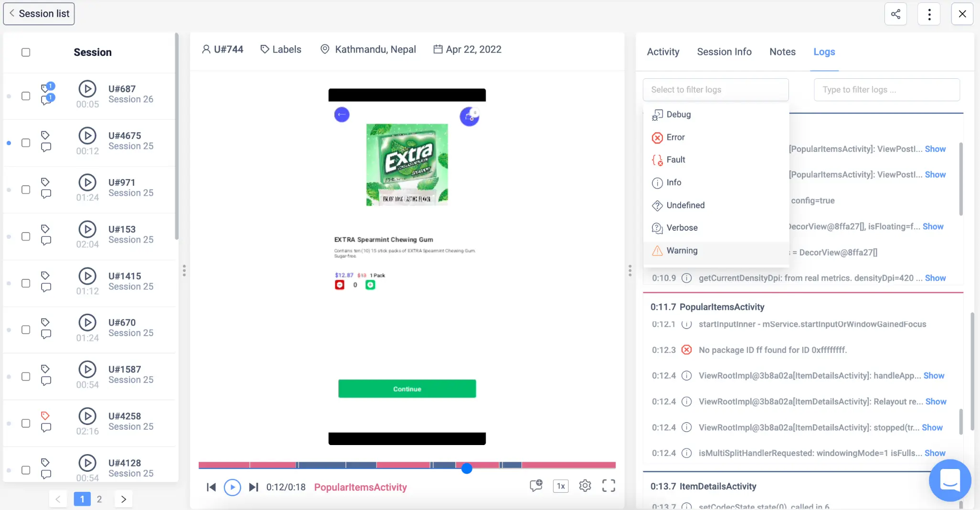Viewport: 980px width, 510px height.
Task: Show full getCurrentDensityDpi log entry
Action: click(935, 278)
